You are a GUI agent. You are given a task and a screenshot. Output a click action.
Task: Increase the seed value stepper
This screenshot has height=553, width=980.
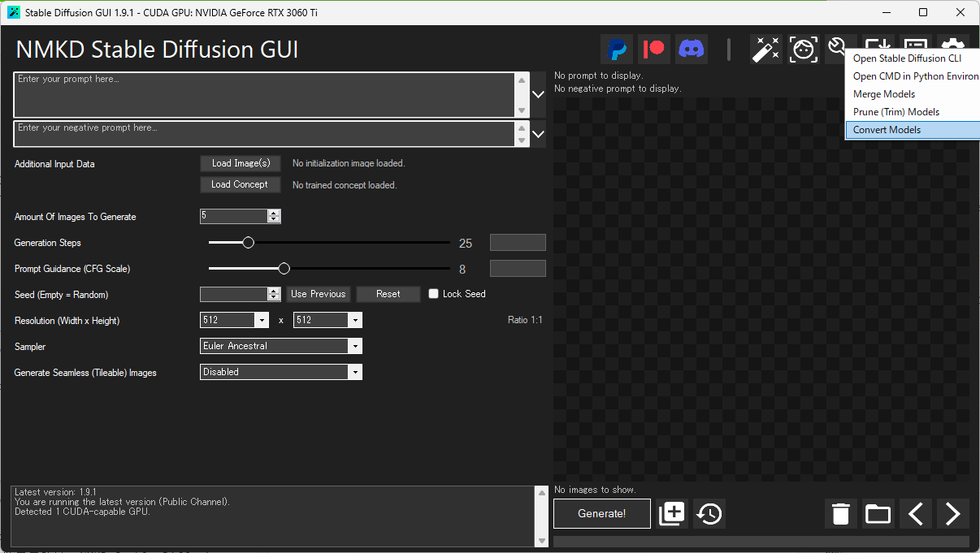click(x=274, y=291)
